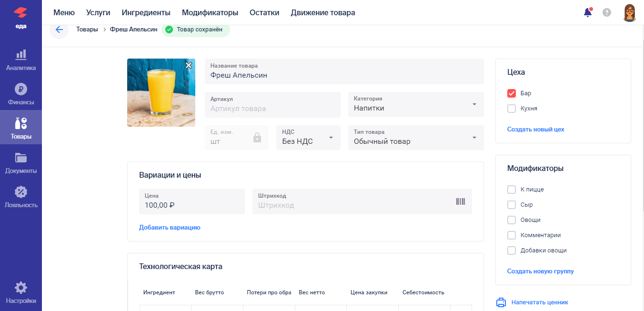
Task: Open the Категория dropdown
Action: pos(416,104)
